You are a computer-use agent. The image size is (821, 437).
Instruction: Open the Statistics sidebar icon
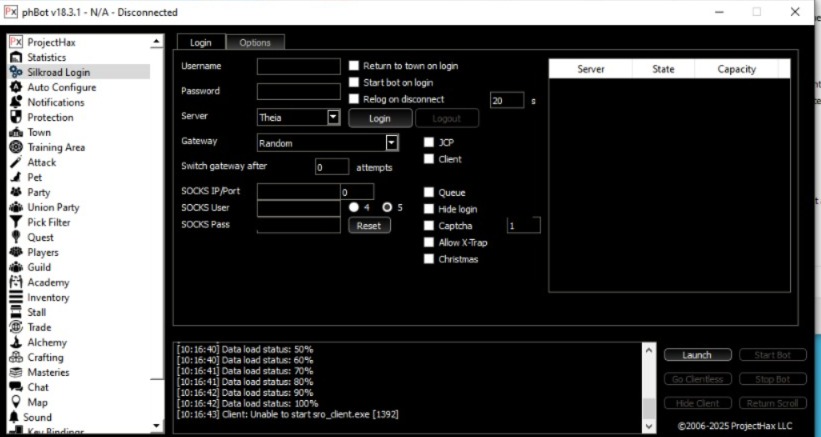click(x=16, y=57)
